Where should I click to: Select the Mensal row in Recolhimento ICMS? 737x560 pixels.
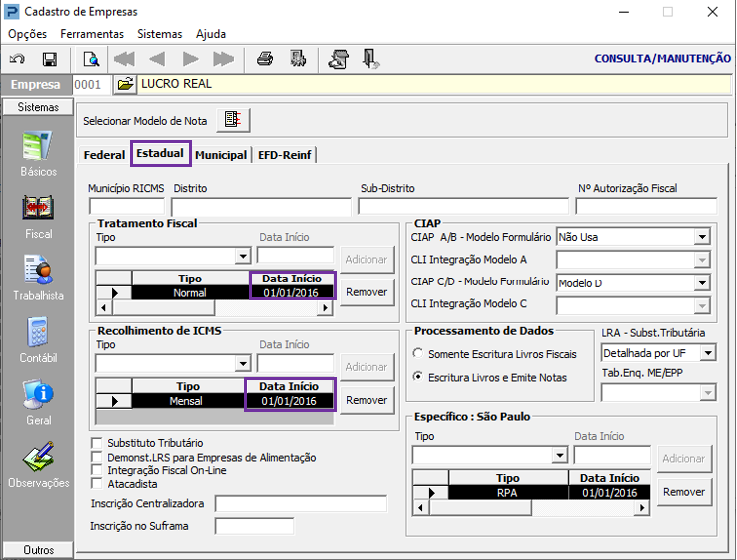(x=215, y=401)
